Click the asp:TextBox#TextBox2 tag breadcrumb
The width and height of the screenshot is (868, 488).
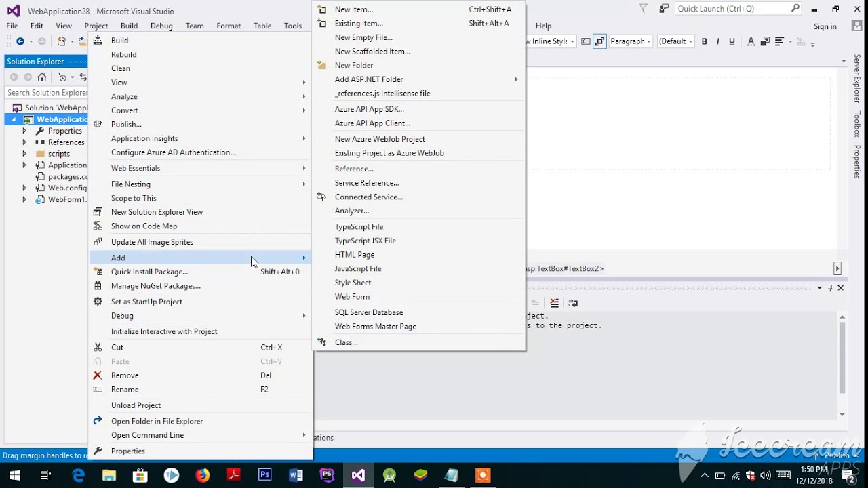[x=564, y=268]
